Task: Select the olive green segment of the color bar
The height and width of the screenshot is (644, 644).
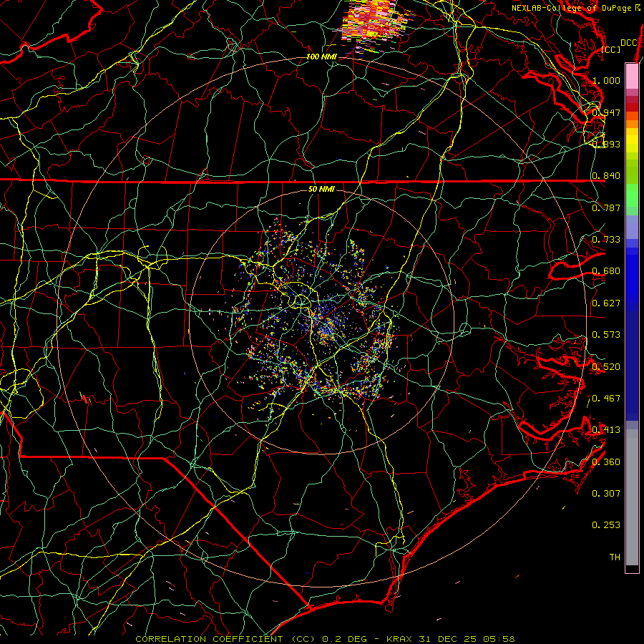Action: tap(632, 171)
